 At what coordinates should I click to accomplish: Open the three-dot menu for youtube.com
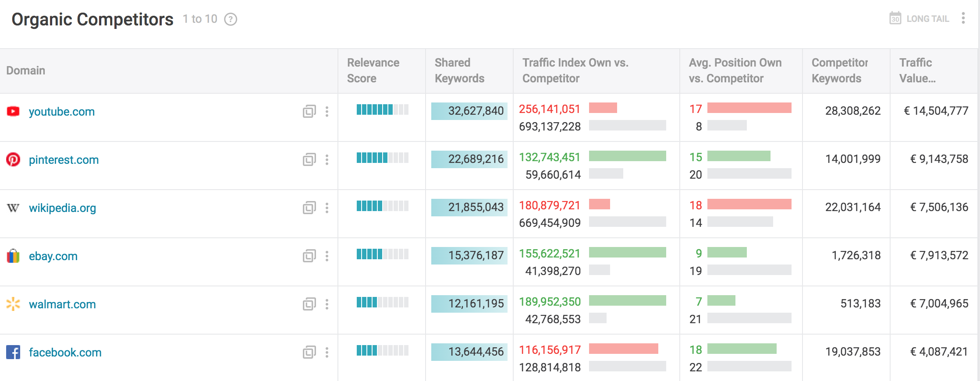(x=327, y=111)
